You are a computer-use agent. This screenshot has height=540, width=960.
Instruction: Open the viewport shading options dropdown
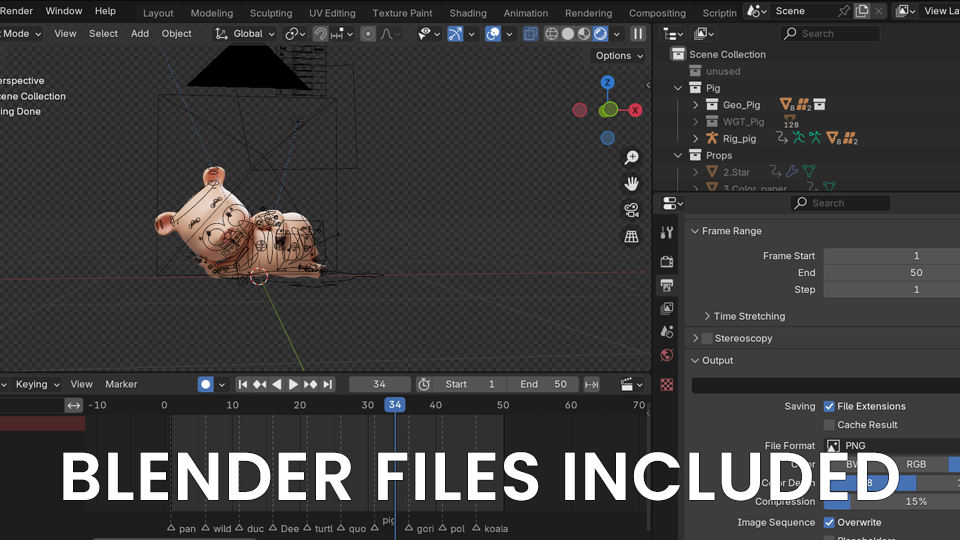(617, 34)
